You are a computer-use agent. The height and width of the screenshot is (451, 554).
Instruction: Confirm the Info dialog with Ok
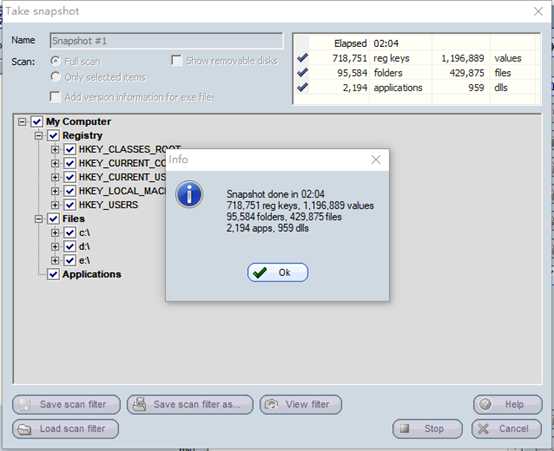(x=277, y=273)
